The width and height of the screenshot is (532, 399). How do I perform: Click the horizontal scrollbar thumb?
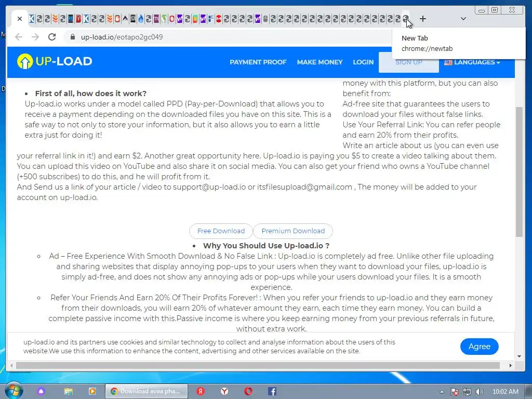click(x=258, y=365)
